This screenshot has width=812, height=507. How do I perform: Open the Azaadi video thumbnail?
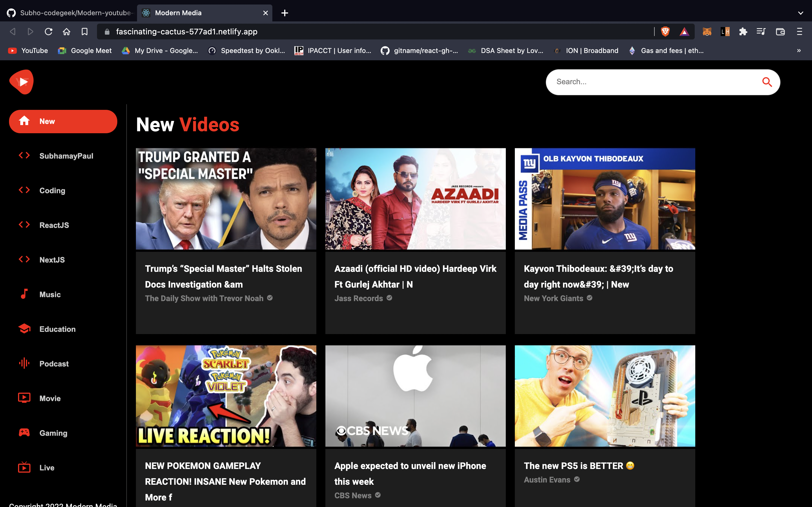click(415, 199)
